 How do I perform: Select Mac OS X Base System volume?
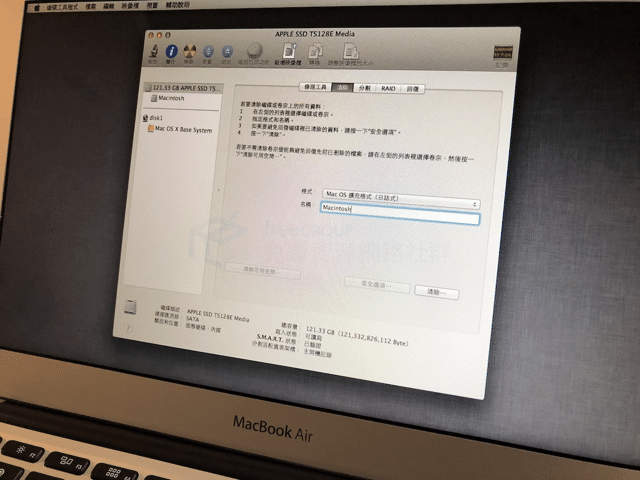click(180, 129)
